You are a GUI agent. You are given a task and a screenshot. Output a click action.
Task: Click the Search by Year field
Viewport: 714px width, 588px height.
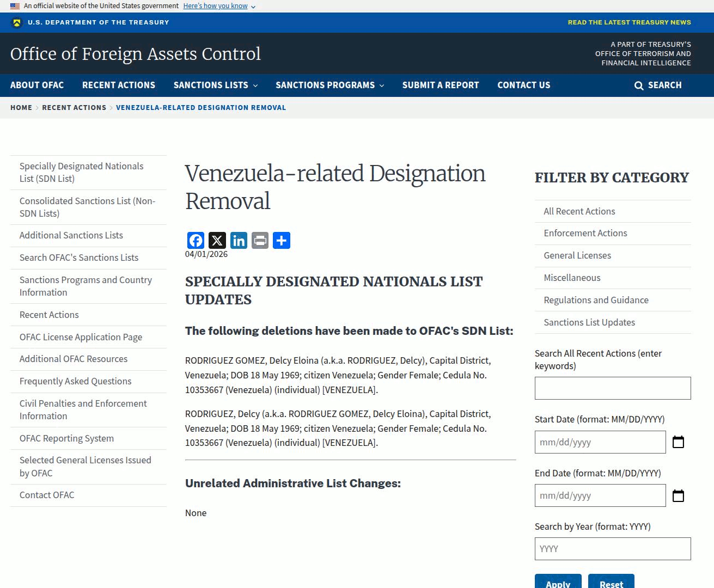point(612,549)
